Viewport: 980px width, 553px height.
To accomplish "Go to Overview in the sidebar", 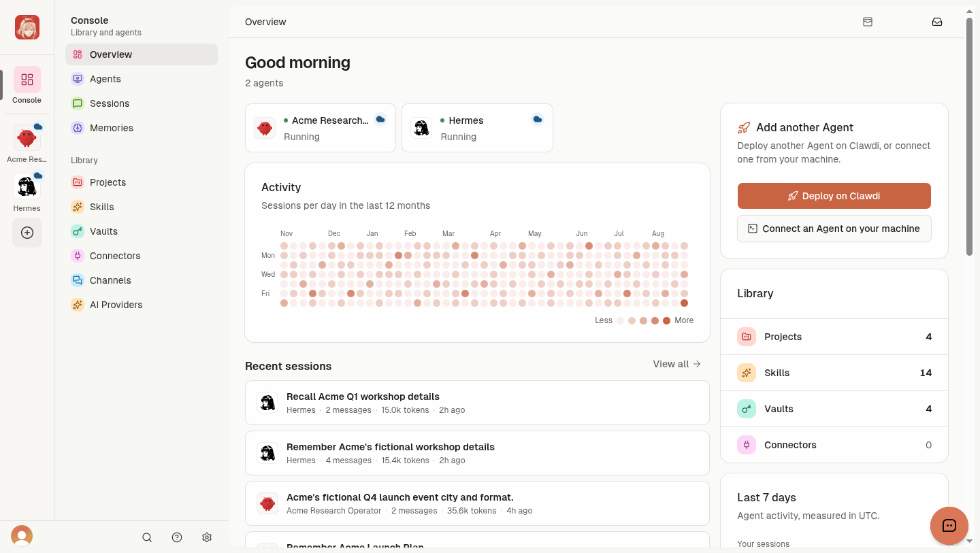I will pyautogui.click(x=142, y=54).
